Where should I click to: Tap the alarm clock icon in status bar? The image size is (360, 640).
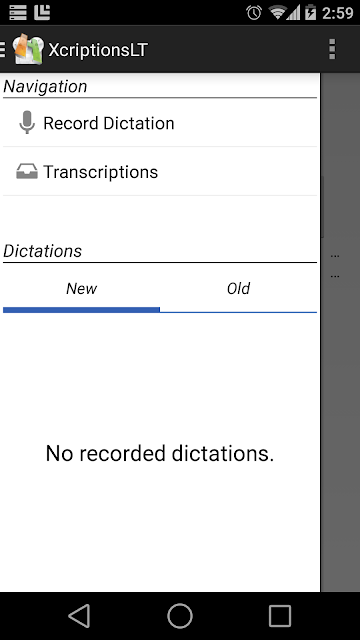[254, 13]
